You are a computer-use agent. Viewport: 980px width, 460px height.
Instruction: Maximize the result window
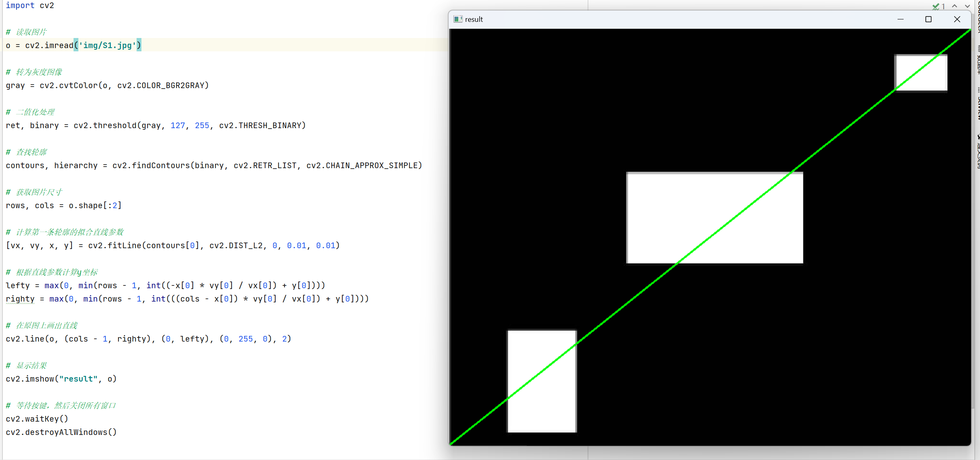(x=928, y=19)
